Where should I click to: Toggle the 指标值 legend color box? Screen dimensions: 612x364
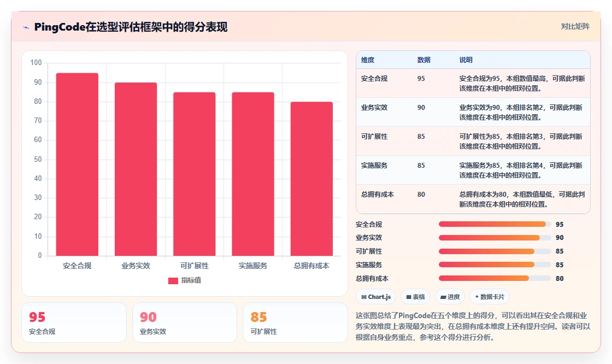[x=173, y=280]
